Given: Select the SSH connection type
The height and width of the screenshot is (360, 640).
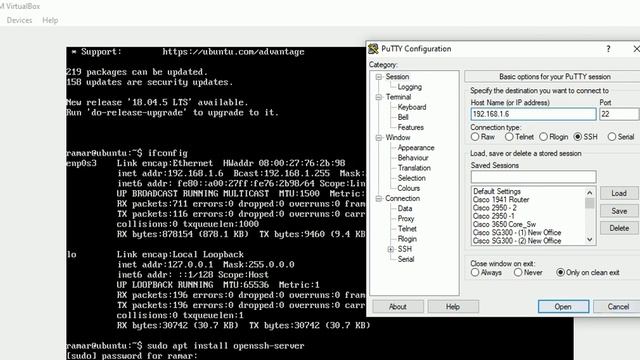Looking at the screenshot, I should 585,137.
